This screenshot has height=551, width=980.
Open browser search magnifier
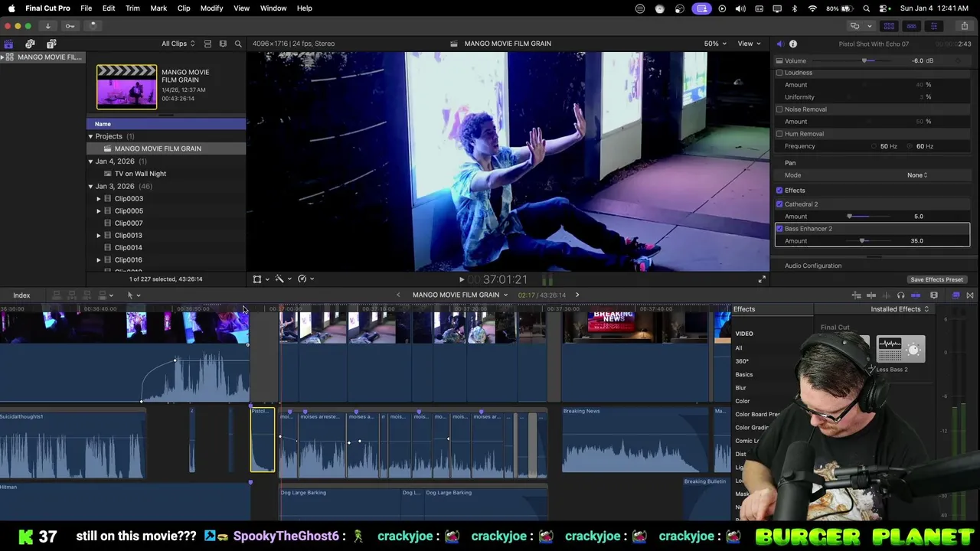pos(238,44)
